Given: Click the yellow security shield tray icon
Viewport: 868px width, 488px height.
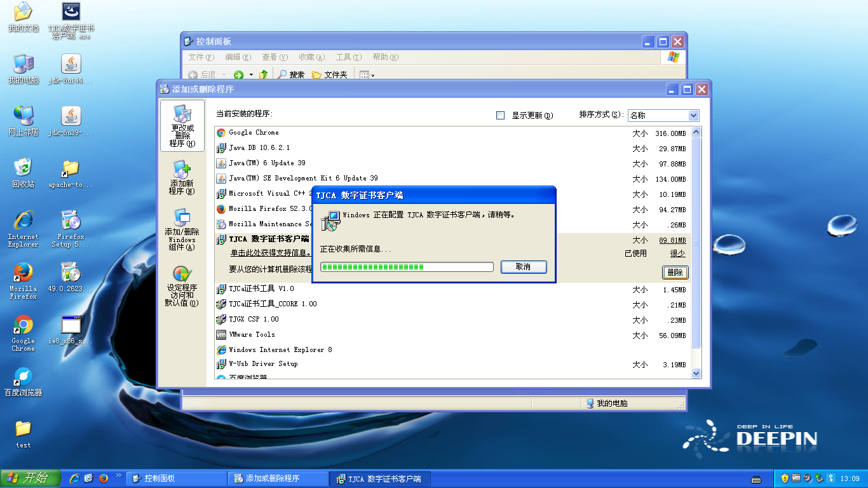Looking at the screenshot, I should 785,478.
